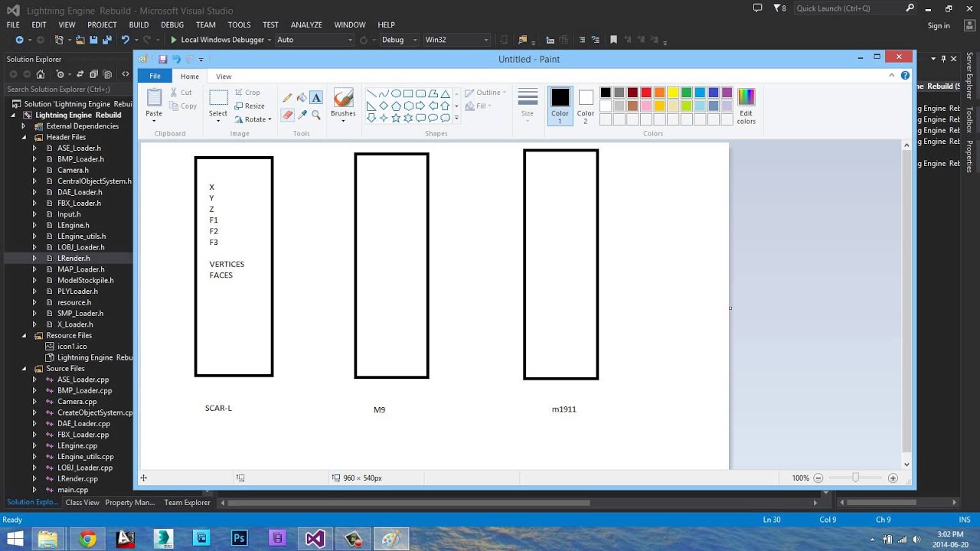Open the Size line thickness dropdown

[528, 105]
